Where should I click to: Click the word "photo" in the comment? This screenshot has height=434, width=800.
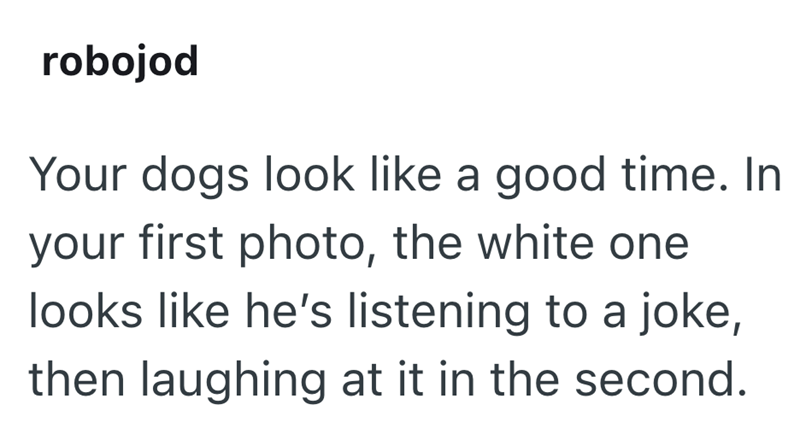303,245
